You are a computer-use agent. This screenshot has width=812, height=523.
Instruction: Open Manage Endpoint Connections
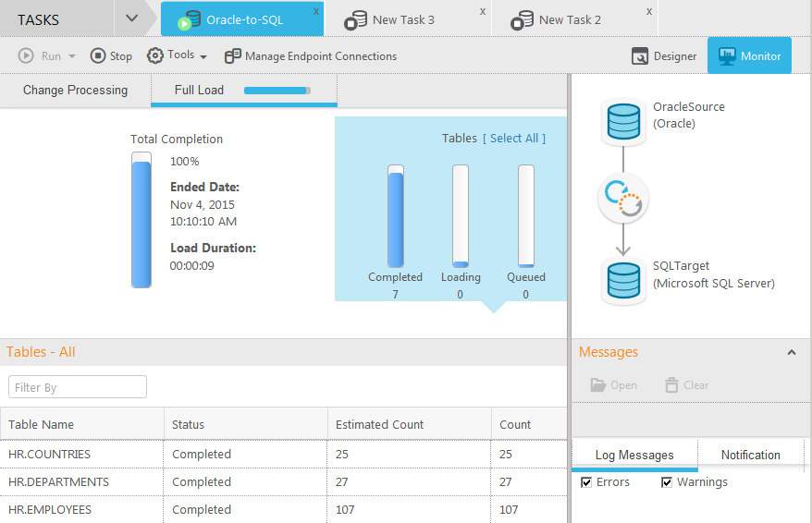(x=311, y=56)
